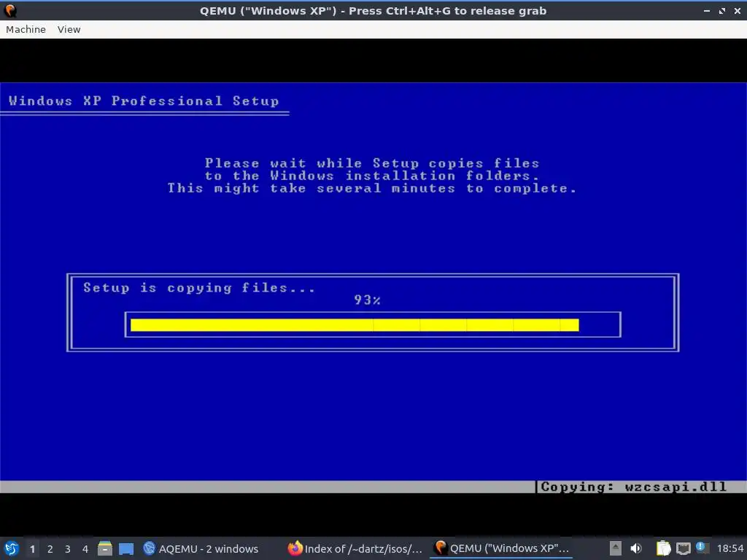Switch to workspace 1

click(32, 549)
